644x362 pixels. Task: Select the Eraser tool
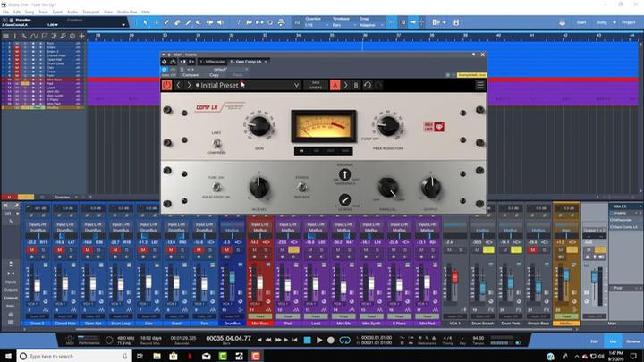tap(177, 22)
